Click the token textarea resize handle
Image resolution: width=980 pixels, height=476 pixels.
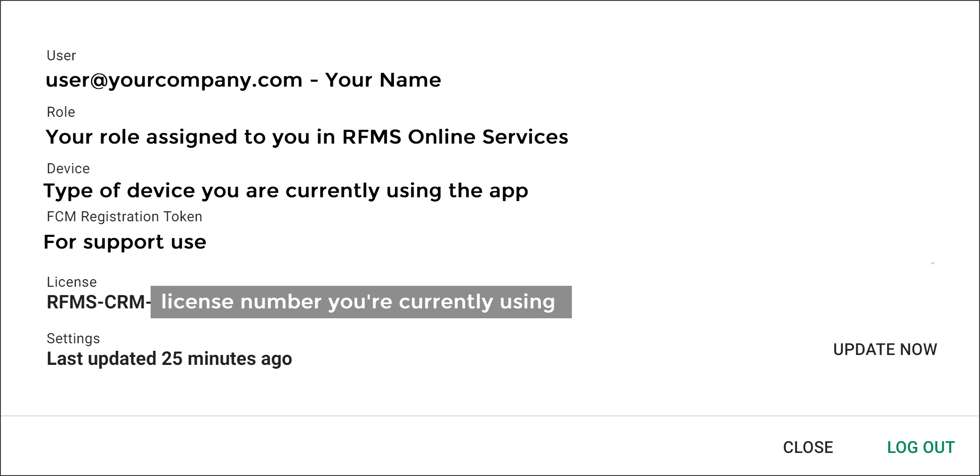pyautogui.click(x=932, y=263)
